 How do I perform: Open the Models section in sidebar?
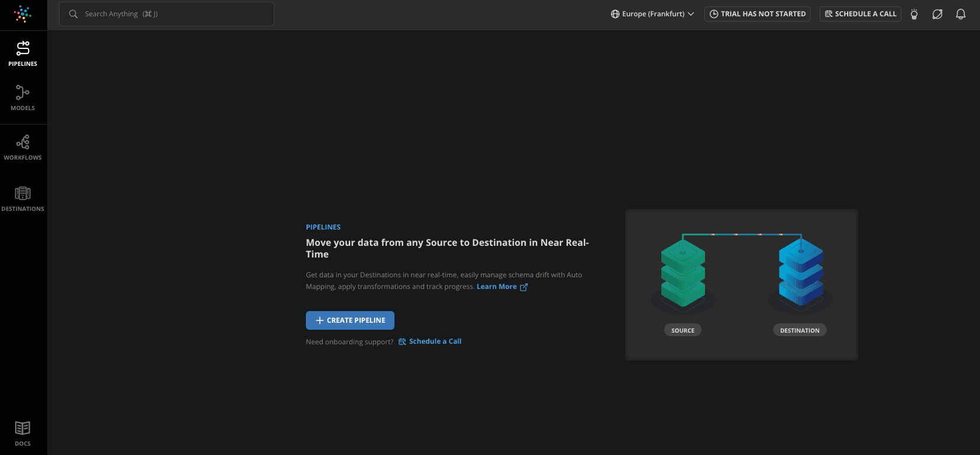point(23,98)
